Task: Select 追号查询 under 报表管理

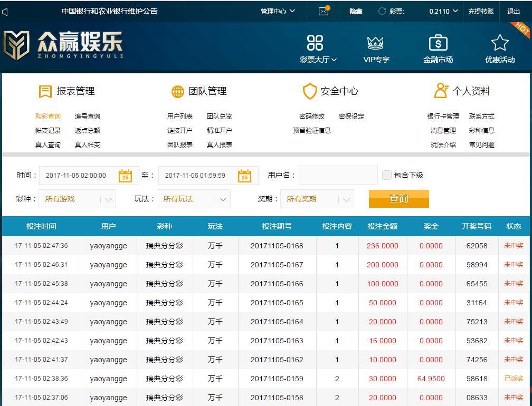Action: pos(87,117)
